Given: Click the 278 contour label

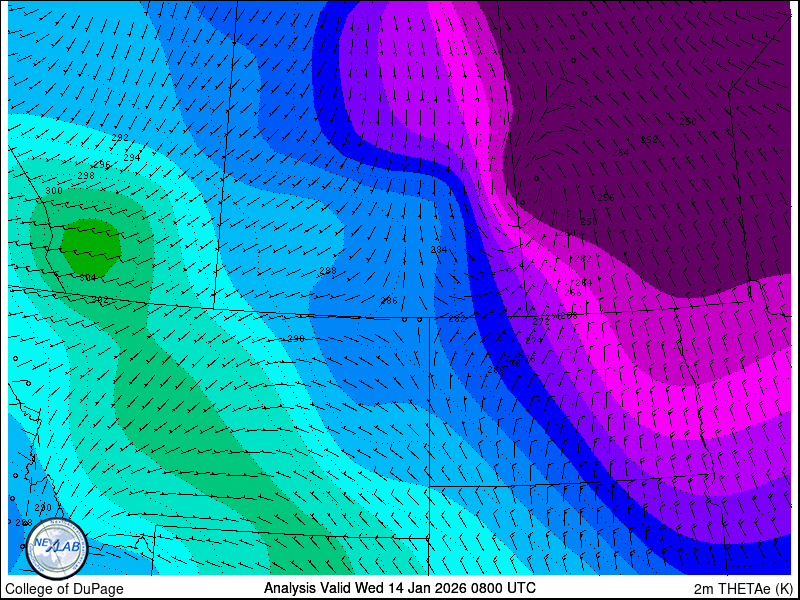Looking at the screenshot, I should click(512, 364).
